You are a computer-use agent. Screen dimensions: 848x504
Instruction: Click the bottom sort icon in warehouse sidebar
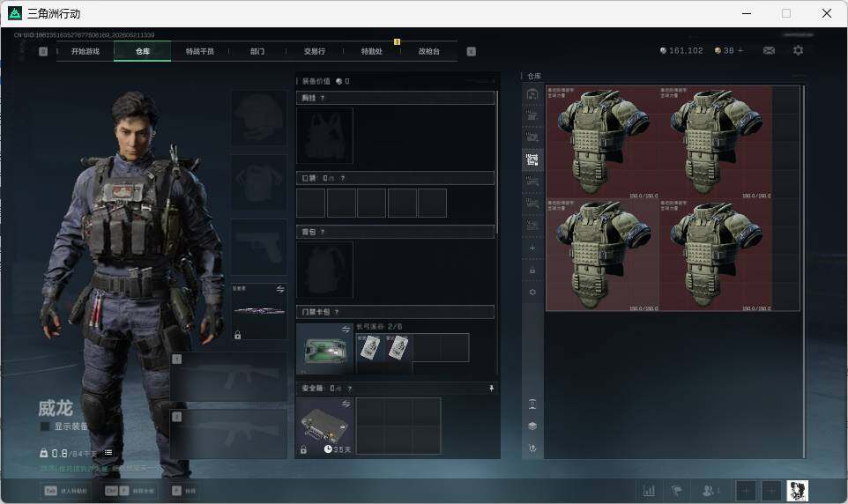point(532,448)
